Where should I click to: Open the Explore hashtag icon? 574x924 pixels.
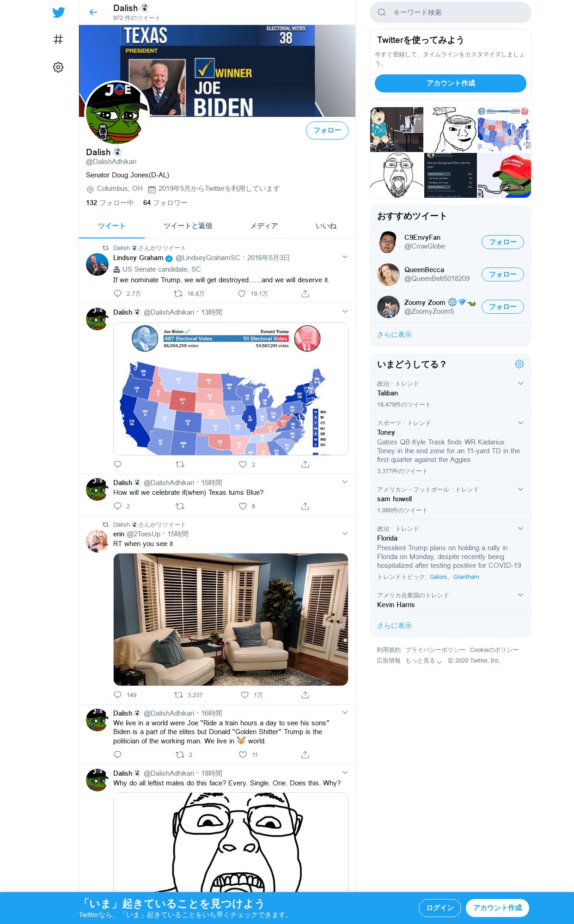[x=58, y=40]
